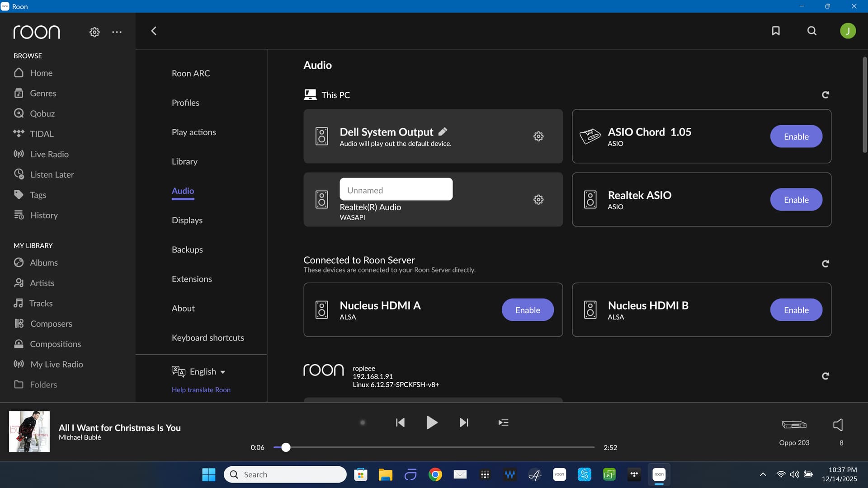The height and width of the screenshot is (488, 868).
Task: Open Realtek(R) Audio device settings gear
Action: [x=538, y=199]
